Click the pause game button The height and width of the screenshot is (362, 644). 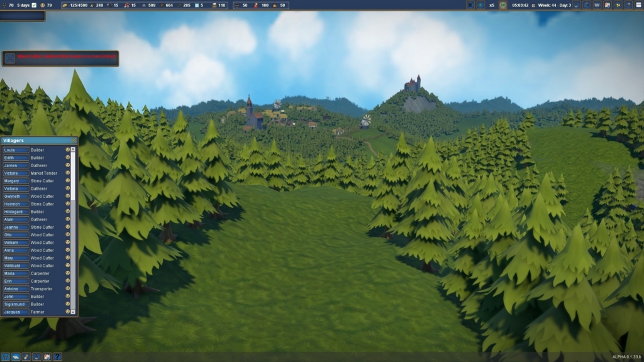coord(470,5)
